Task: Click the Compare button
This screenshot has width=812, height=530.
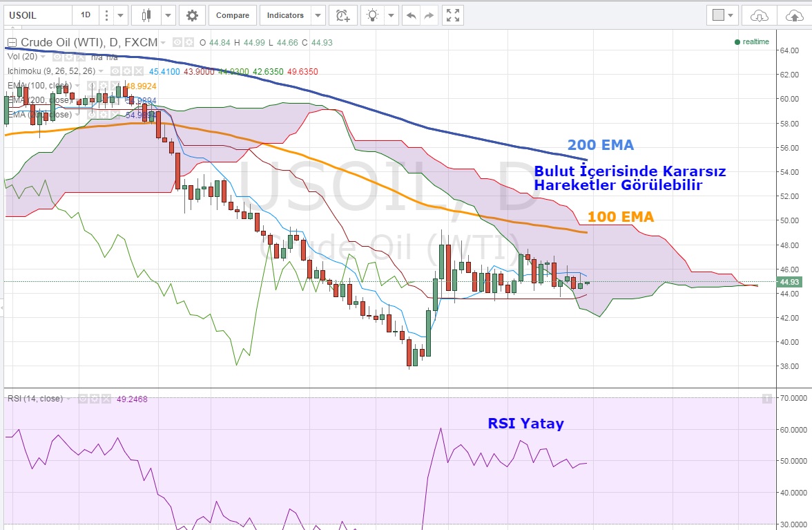Action: pyautogui.click(x=233, y=15)
